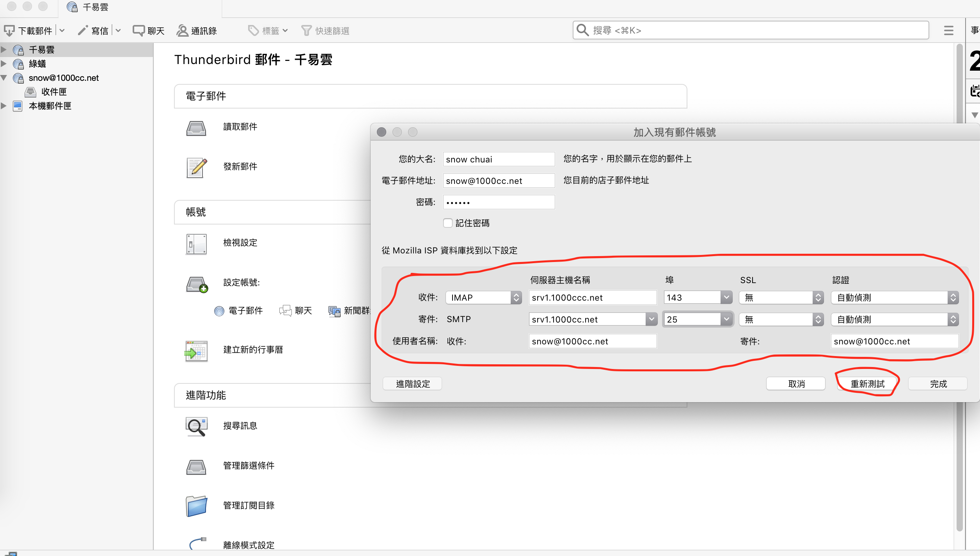The width and height of the screenshot is (980, 556).
Task: Click the 建立新的行事曆 calendar icon
Action: click(x=196, y=351)
